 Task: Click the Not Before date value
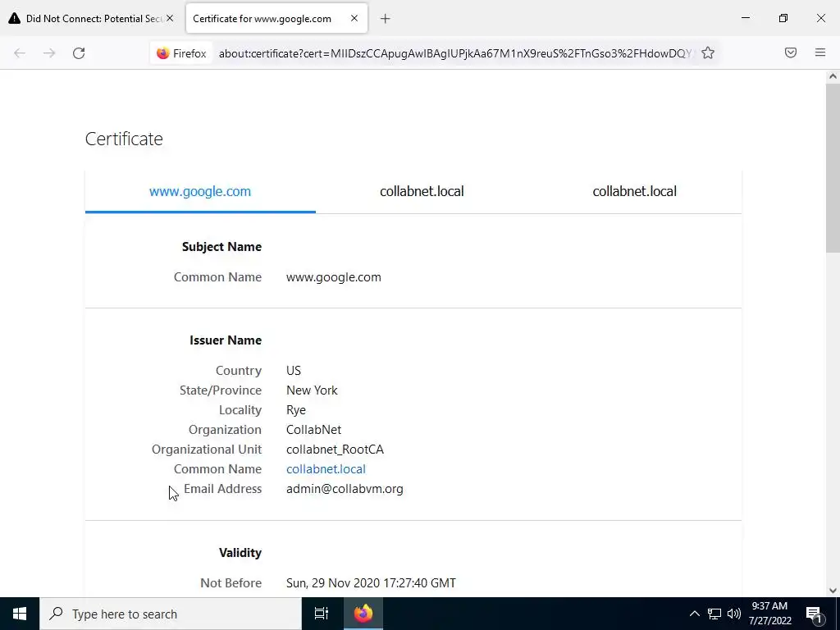click(x=371, y=583)
